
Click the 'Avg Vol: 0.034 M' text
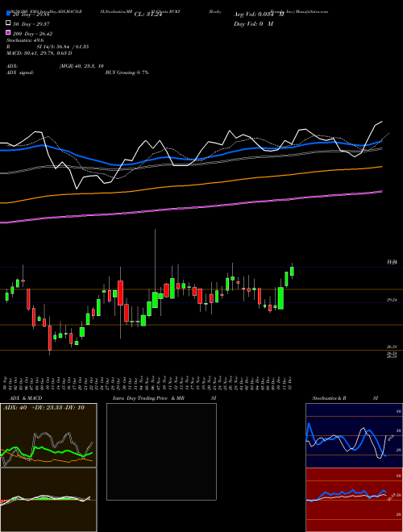click(x=259, y=15)
